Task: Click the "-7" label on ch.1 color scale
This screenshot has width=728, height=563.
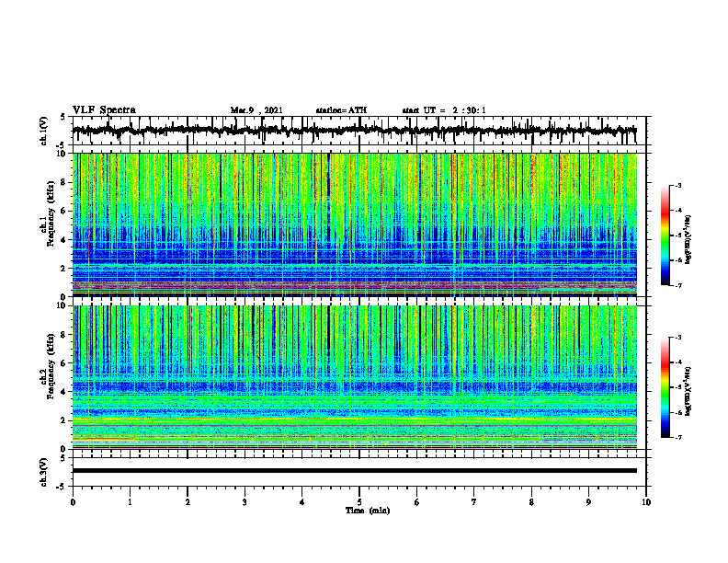Action: coord(677,285)
